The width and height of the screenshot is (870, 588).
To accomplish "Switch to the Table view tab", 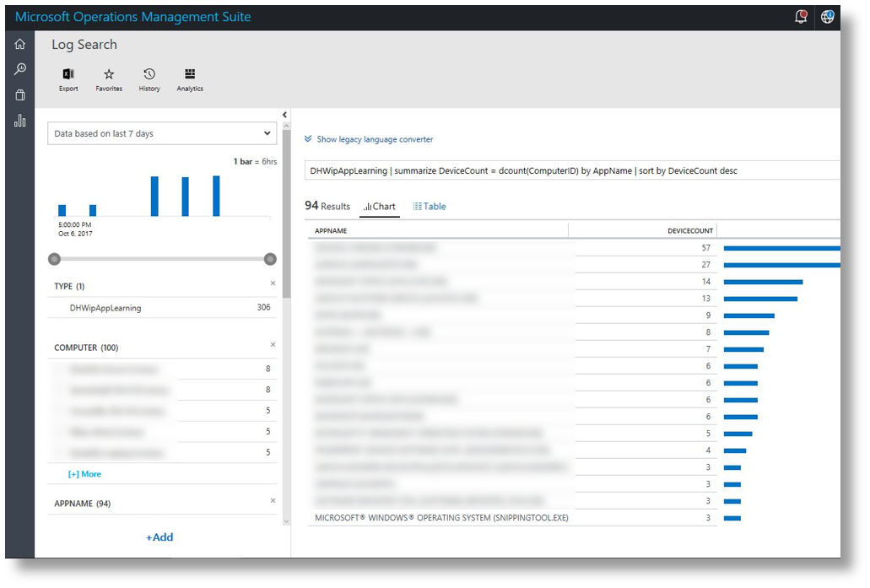I will click(x=430, y=206).
